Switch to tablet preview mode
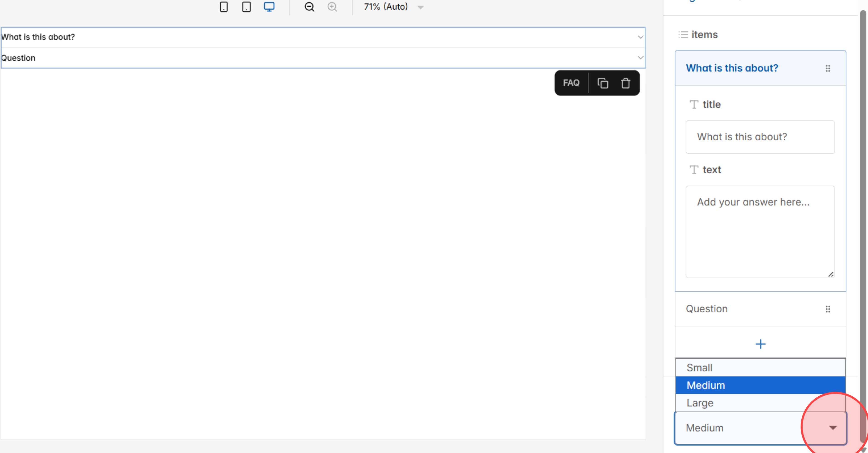Screen dimensions: 868x453 point(246,7)
